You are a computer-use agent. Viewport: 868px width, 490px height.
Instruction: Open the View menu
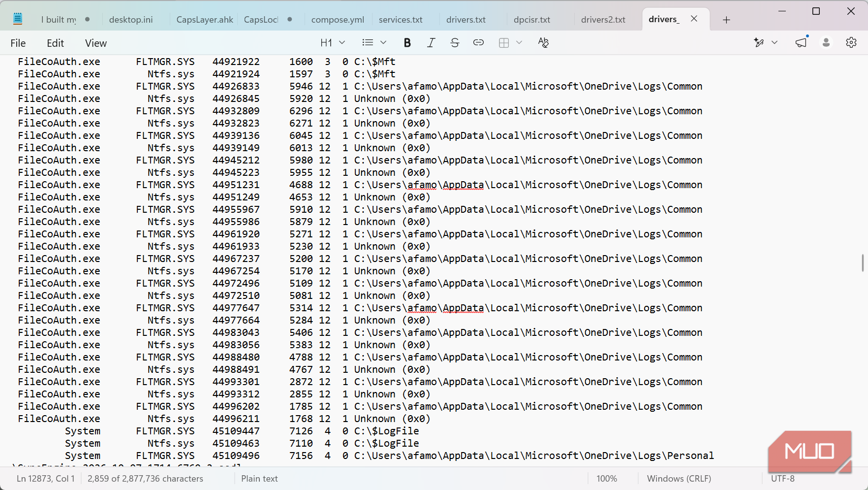[x=96, y=43]
